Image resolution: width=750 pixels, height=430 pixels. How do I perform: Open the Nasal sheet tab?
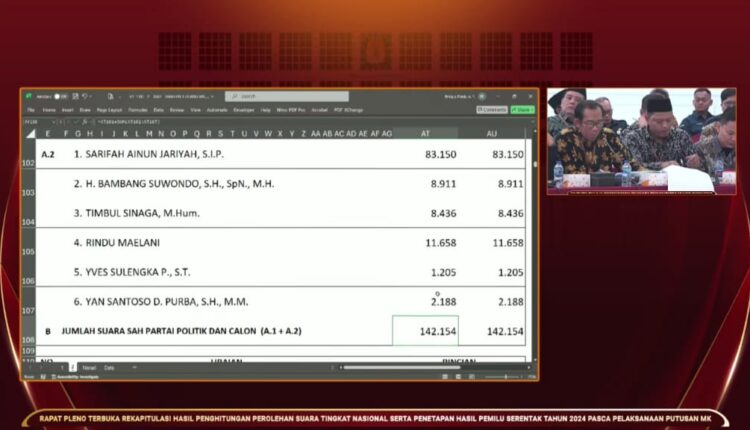89,367
